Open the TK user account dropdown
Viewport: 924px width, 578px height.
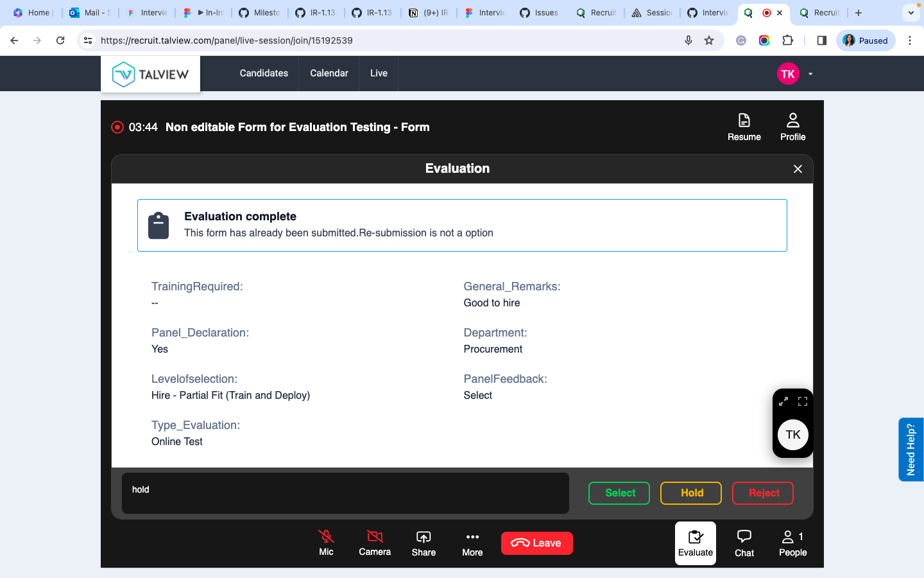pyautogui.click(x=810, y=74)
